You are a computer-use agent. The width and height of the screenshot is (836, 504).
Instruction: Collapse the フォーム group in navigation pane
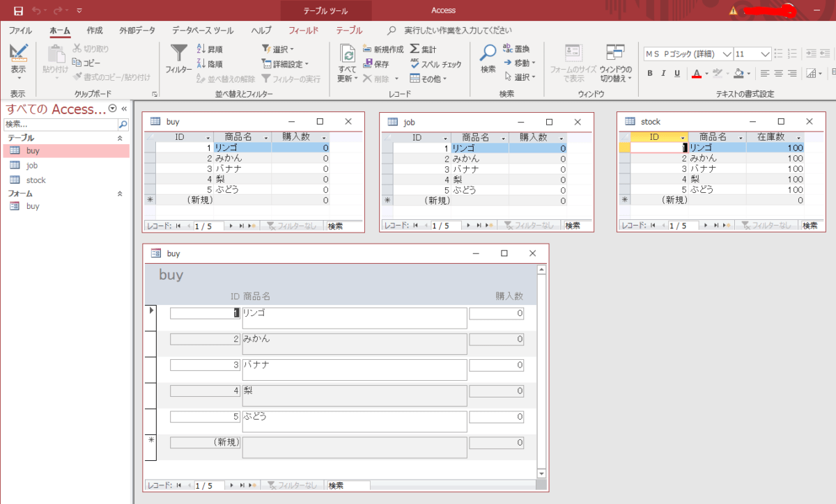tap(119, 194)
